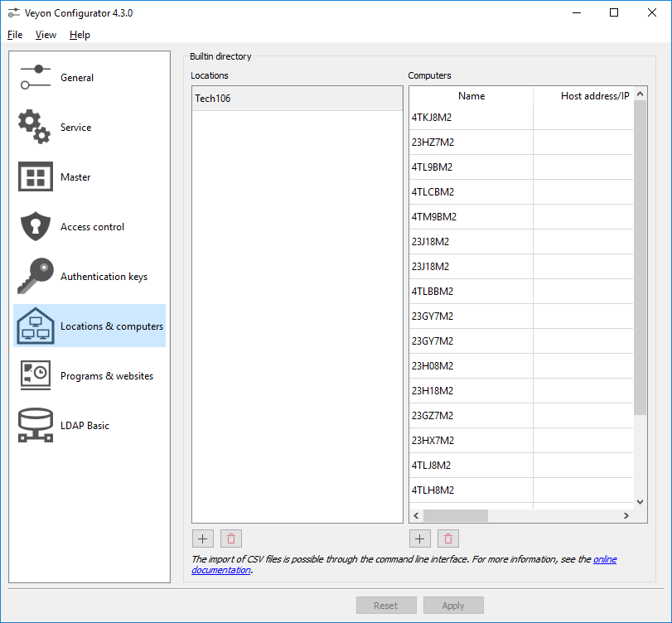Open the Access control shield icon
Viewport: 672px width, 623px height.
point(36,226)
